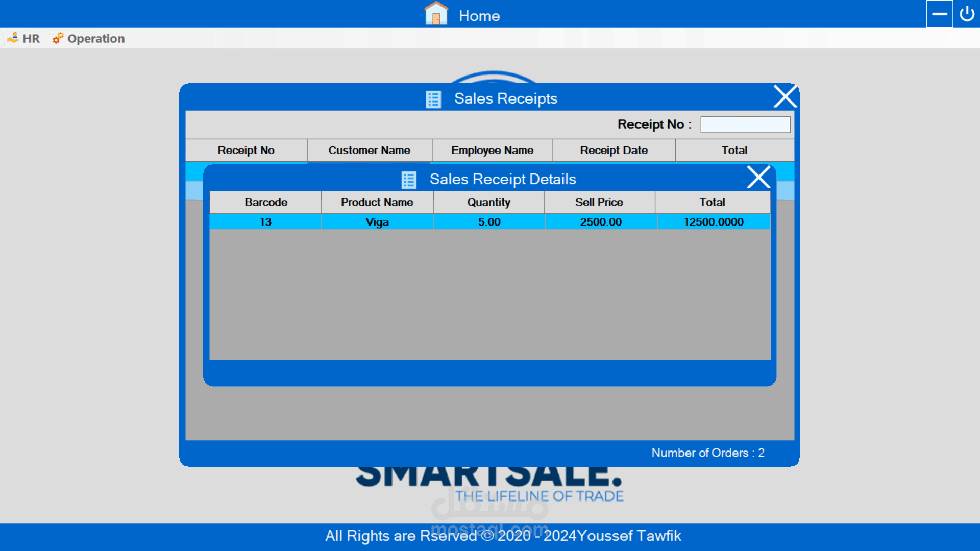Click the power exit icon

click(x=967, y=14)
